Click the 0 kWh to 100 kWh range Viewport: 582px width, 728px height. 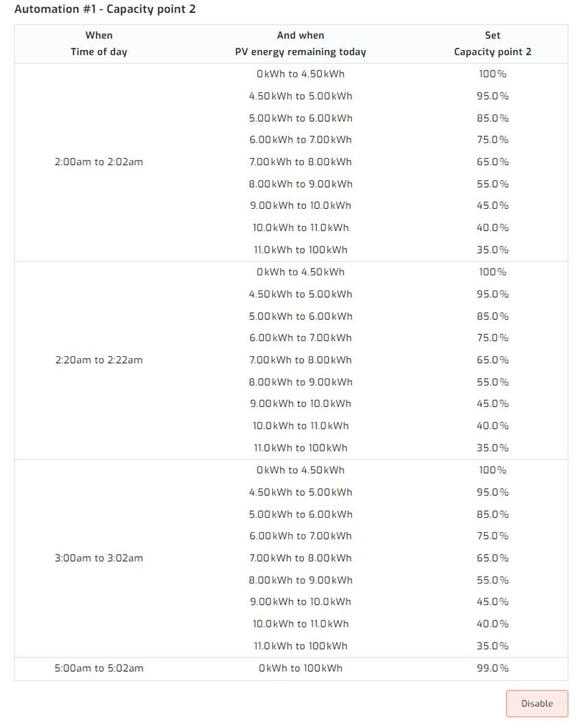pos(301,668)
